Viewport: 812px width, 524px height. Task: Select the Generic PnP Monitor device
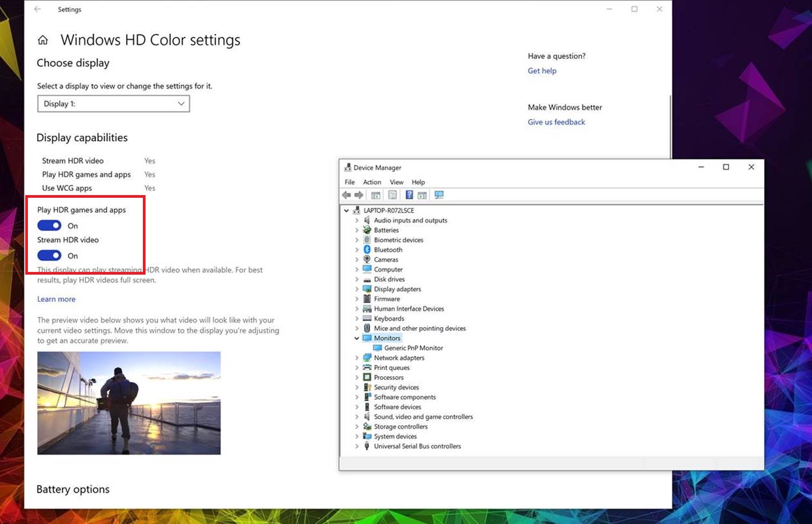coord(413,348)
